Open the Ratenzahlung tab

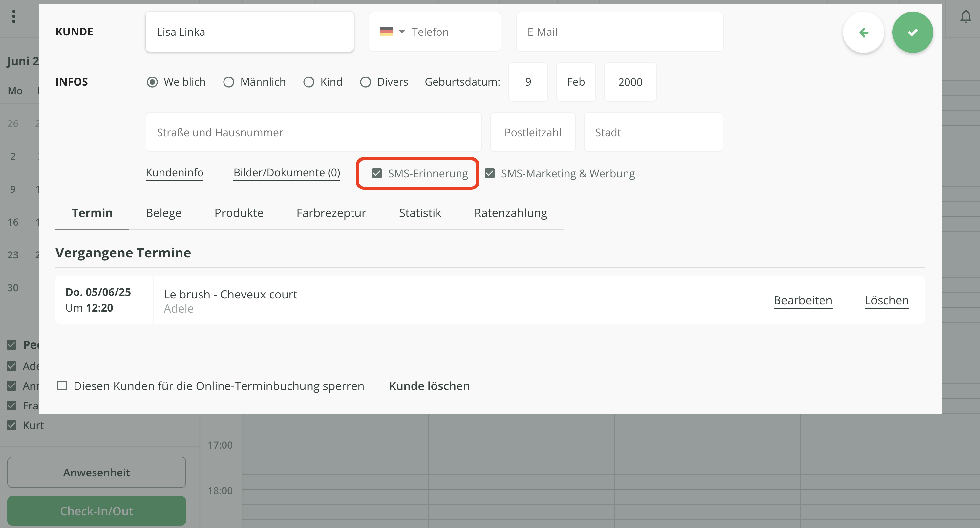(x=511, y=213)
